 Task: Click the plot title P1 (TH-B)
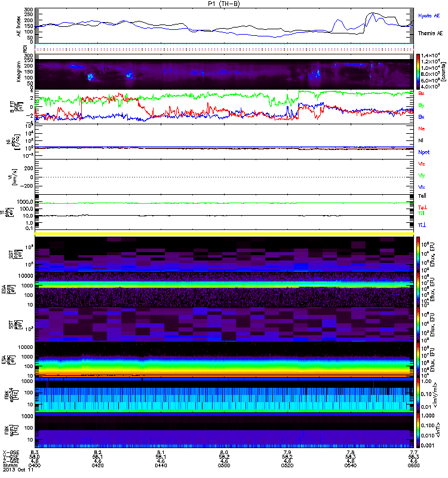(x=225, y=4)
